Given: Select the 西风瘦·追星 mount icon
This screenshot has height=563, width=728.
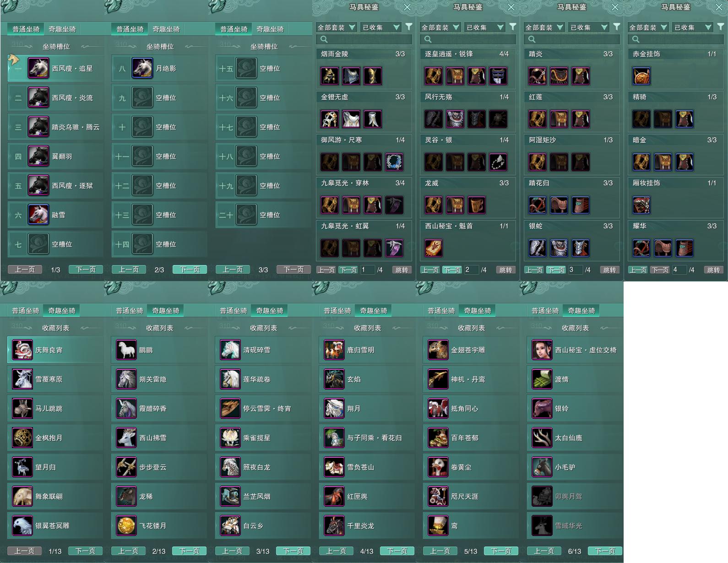Looking at the screenshot, I should (x=38, y=68).
